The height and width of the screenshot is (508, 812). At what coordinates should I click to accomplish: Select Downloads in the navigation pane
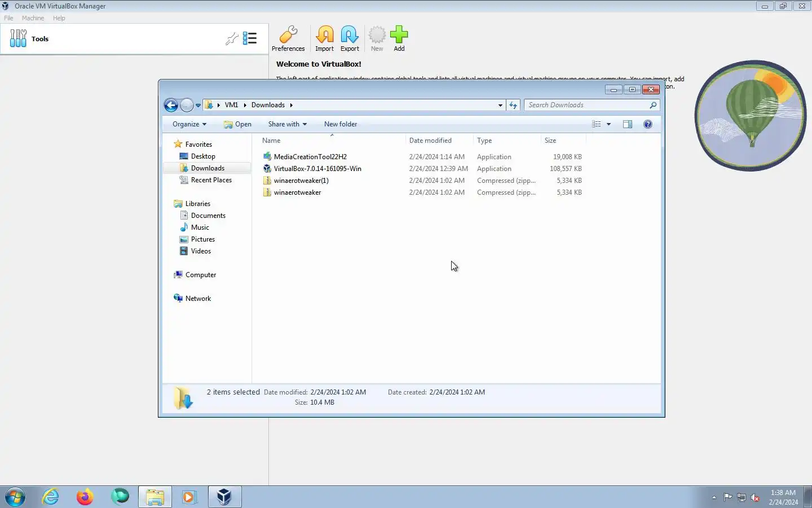(x=208, y=168)
